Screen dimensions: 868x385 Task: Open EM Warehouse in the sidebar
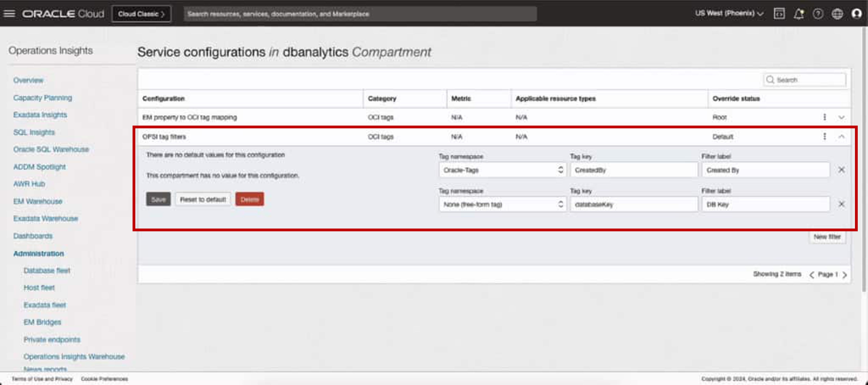(x=38, y=201)
